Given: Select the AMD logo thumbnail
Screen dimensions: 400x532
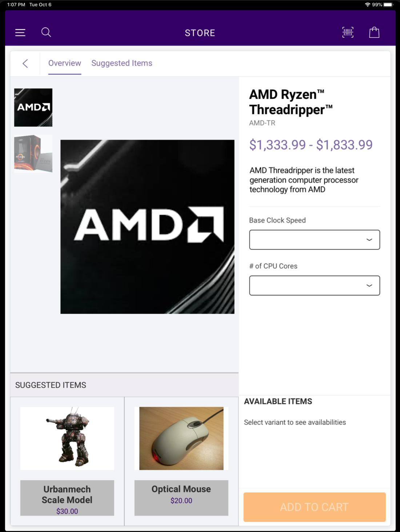Looking at the screenshot, I should point(33,108).
